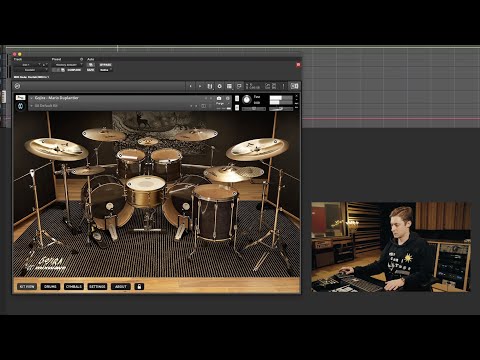Click the playhead marker on the timeline ruler

117,49
